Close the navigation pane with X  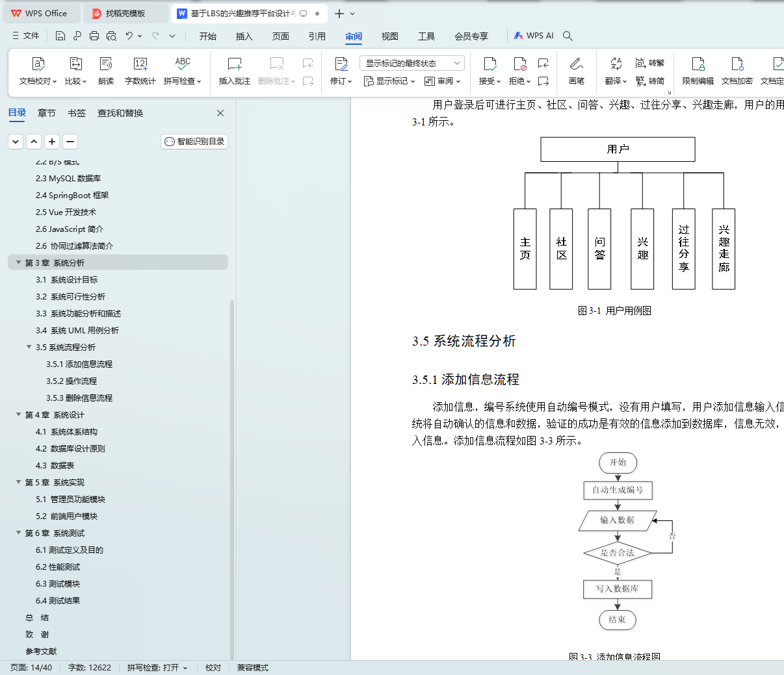coord(220,113)
